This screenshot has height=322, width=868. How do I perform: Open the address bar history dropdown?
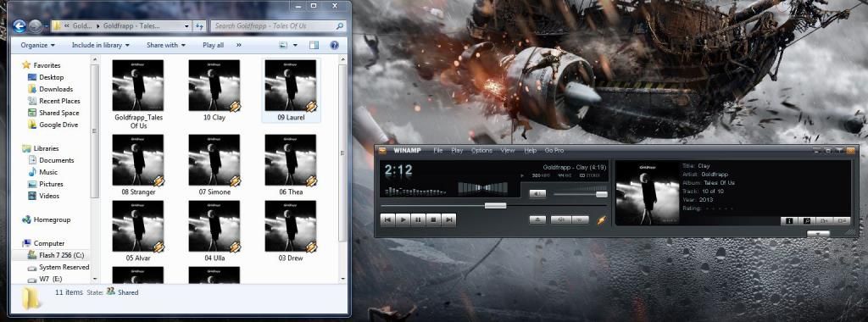186,26
